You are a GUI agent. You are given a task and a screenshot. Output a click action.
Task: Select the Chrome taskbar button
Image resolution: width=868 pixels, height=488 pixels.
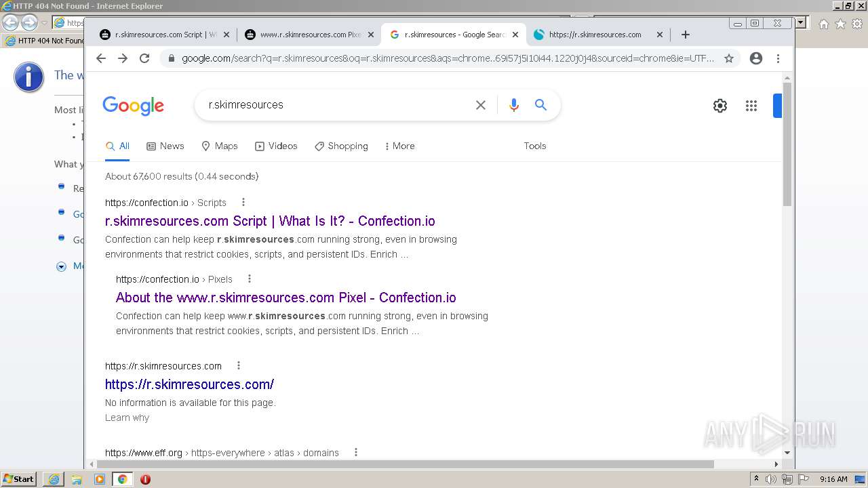pos(122,479)
